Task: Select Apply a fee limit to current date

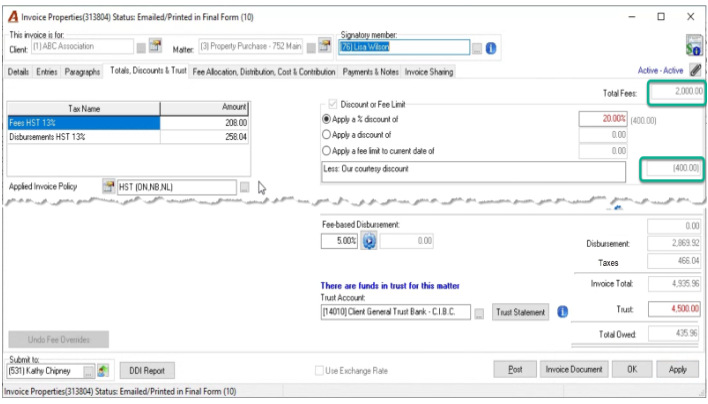Action: pyautogui.click(x=326, y=151)
